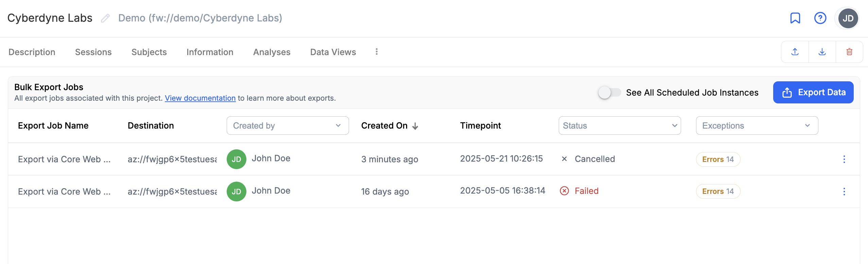Image resolution: width=868 pixels, height=264 pixels.
Task: Switch to the Subjects tab
Action: pyautogui.click(x=149, y=52)
